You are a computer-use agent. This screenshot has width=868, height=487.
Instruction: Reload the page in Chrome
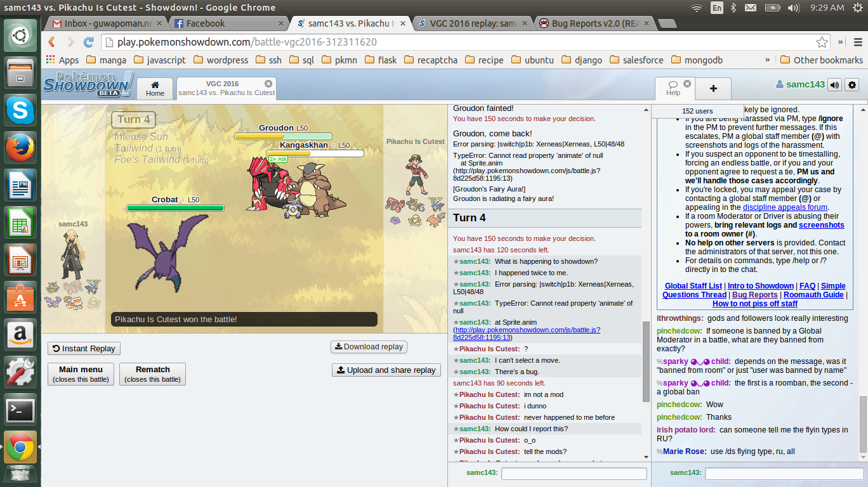(x=89, y=42)
